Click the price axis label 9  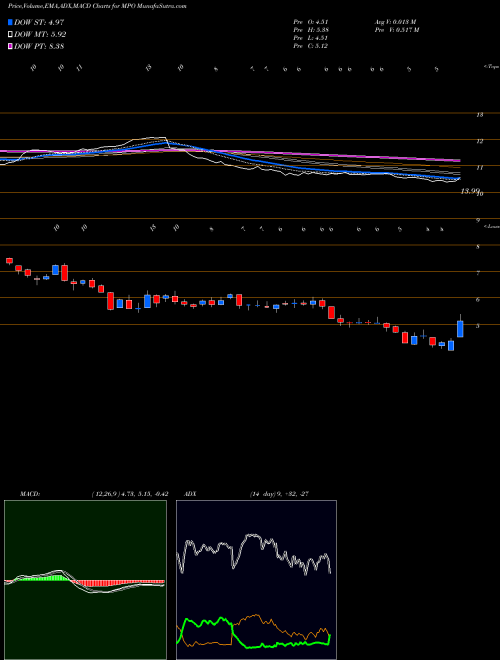coord(478,220)
